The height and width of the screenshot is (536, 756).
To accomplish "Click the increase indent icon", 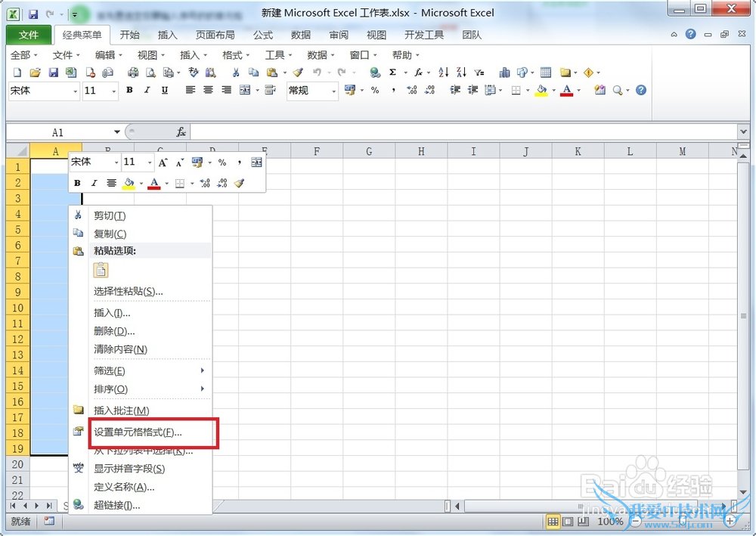I will (x=472, y=90).
